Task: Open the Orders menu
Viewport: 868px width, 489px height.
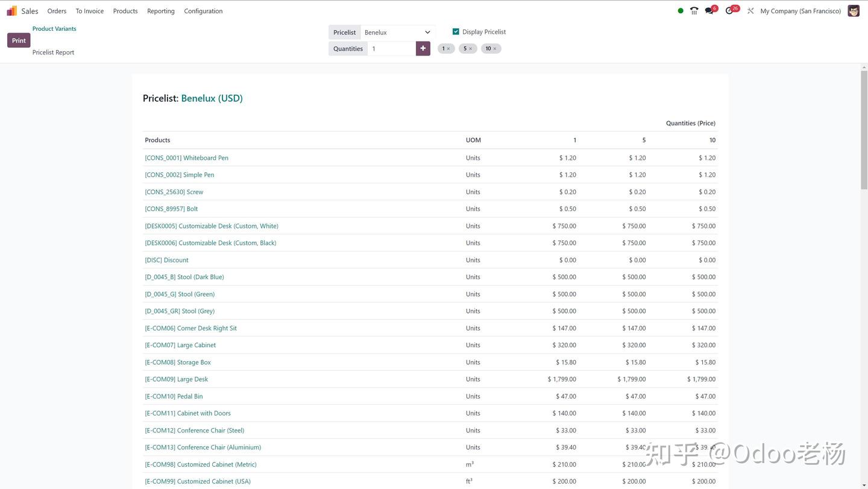Action: pyautogui.click(x=57, y=11)
